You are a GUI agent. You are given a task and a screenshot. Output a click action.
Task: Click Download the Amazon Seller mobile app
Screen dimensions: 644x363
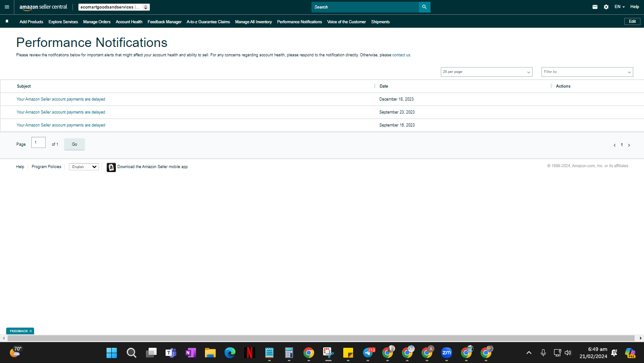[153, 167]
